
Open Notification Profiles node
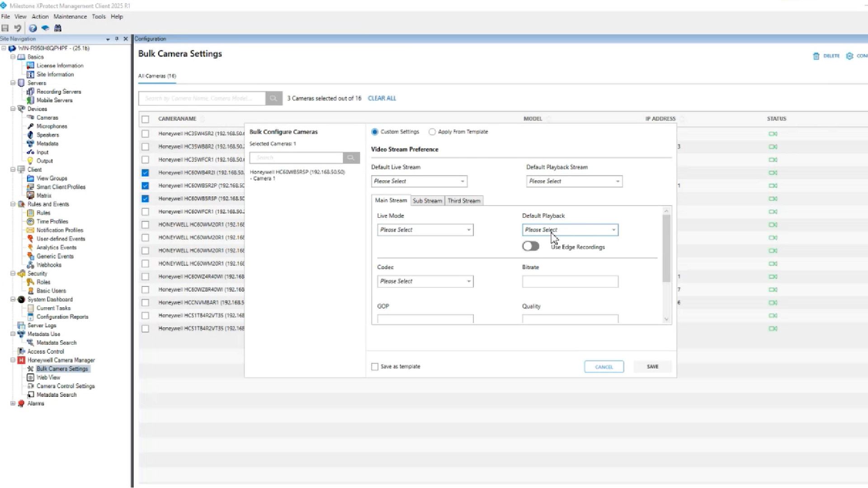60,230
